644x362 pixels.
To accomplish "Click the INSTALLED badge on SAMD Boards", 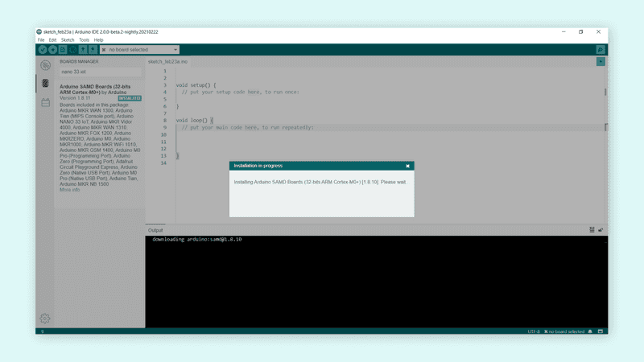I will coord(130,98).
